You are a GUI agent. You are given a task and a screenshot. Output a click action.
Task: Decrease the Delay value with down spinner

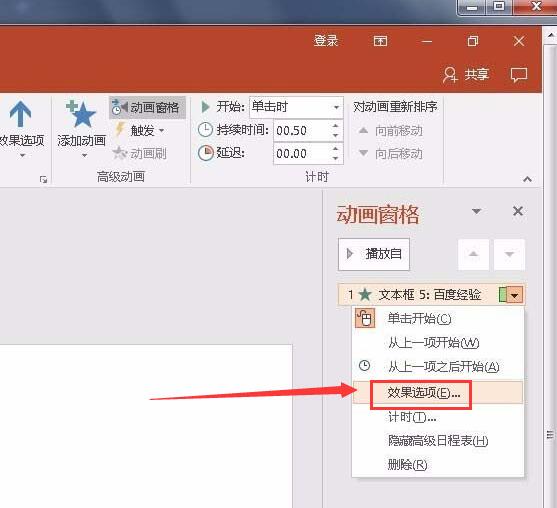[x=336, y=158]
